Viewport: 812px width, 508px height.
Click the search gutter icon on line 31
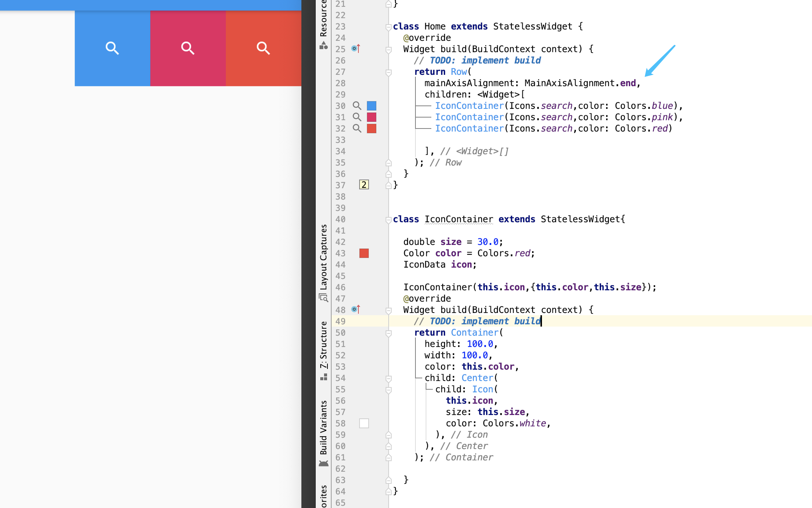click(x=357, y=117)
